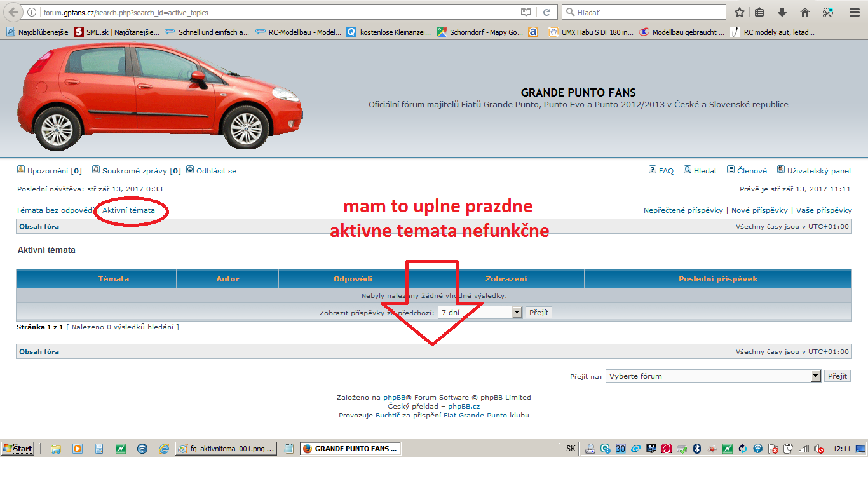Viewport: 868px width, 488px height.
Task: Open SME.sk bookmark
Action: [117, 32]
